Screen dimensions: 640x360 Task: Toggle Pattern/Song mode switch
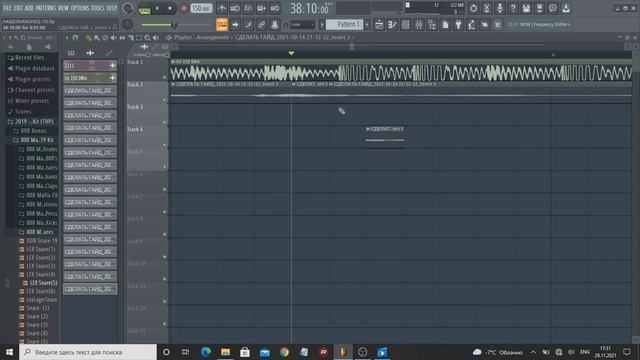coord(144,8)
